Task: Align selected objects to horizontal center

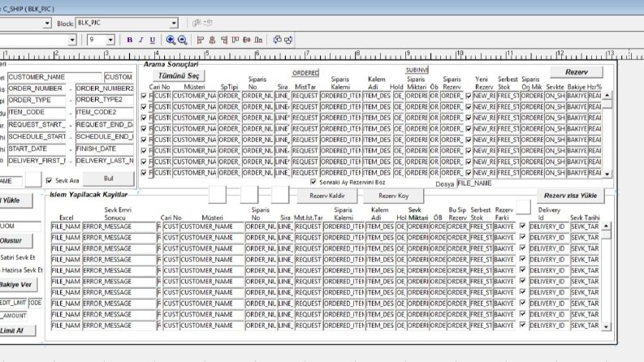Action: [212, 40]
